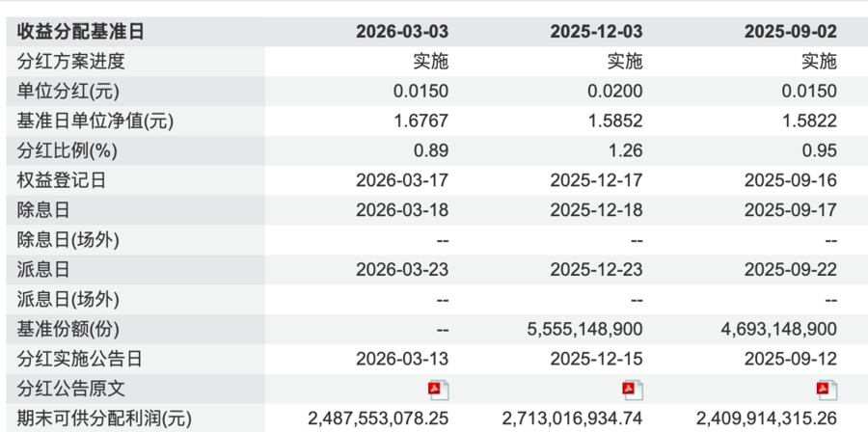
Task: Click the 2025-12-03 column header date
Action: pos(596,31)
